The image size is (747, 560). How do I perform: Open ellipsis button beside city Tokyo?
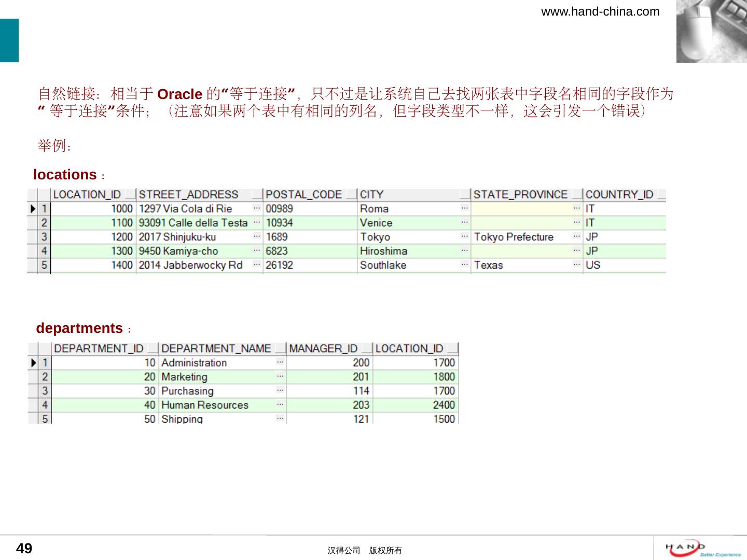(465, 236)
